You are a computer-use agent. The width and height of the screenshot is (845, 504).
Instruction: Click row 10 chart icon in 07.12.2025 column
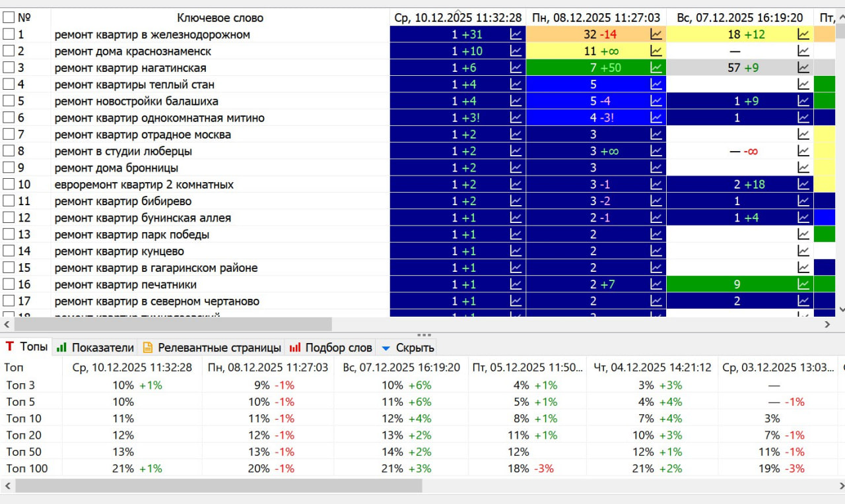(x=803, y=184)
